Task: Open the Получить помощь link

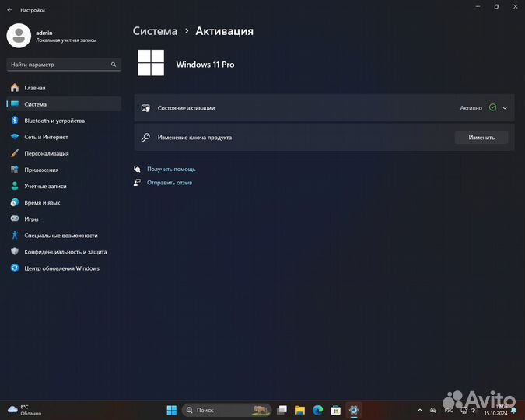Action: (171, 169)
